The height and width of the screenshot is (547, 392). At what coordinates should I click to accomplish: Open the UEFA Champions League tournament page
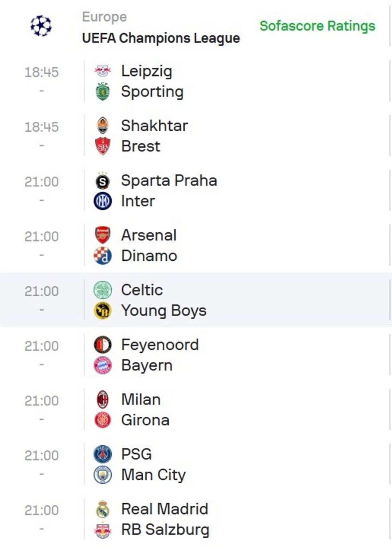point(161,38)
